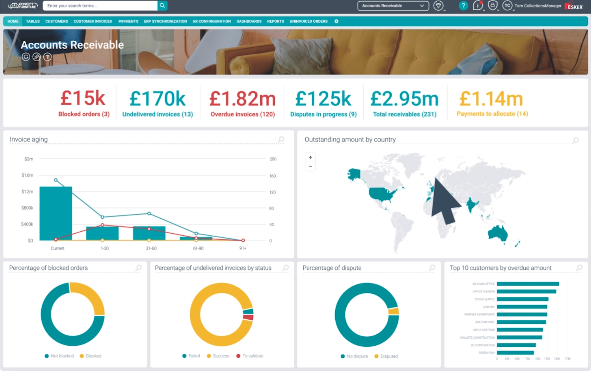Screen dimensions: 591x371
Task: Toggle the Success legend entry
Action: pos(218,356)
